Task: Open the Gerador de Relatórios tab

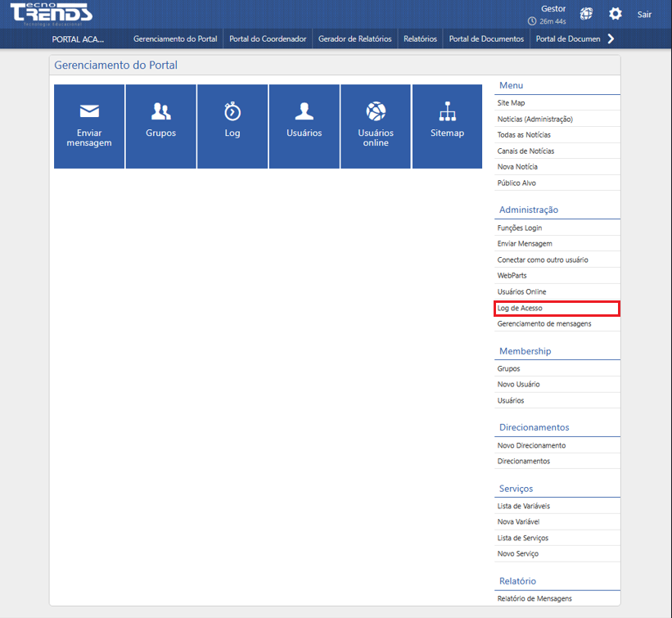Action: pos(354,38)
